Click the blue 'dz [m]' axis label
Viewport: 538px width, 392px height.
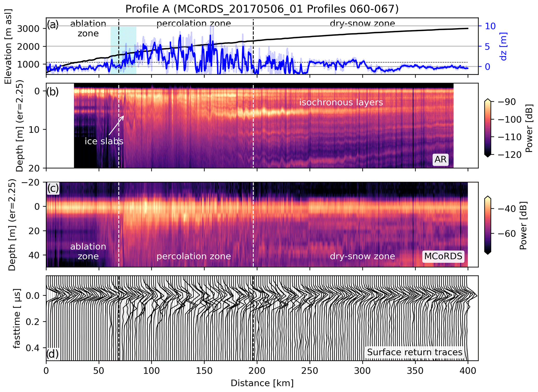(504, 46)
